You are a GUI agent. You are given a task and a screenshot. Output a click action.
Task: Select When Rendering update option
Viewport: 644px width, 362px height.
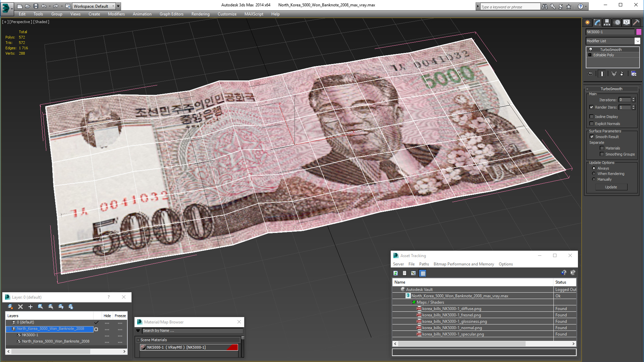[594, 174]
